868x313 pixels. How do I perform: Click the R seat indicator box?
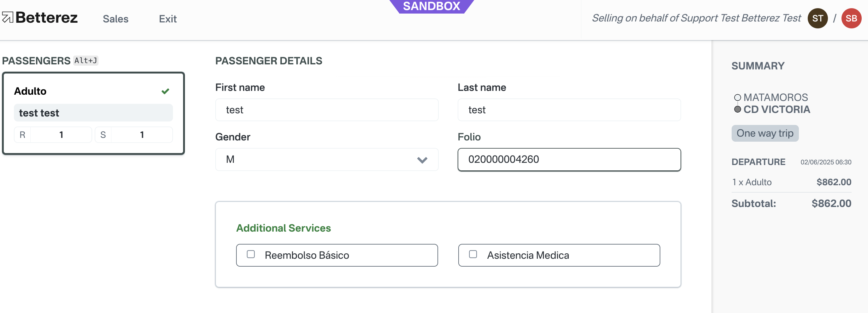click(53, 135)
